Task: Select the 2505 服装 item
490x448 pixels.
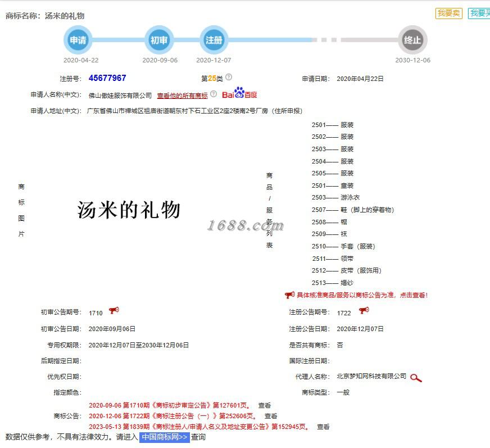Action: click(333, 173)
